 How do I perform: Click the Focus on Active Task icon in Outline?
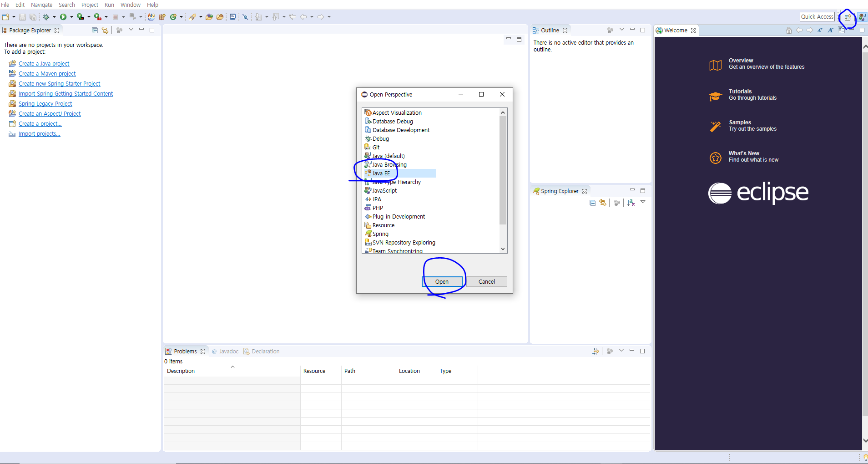611,31
